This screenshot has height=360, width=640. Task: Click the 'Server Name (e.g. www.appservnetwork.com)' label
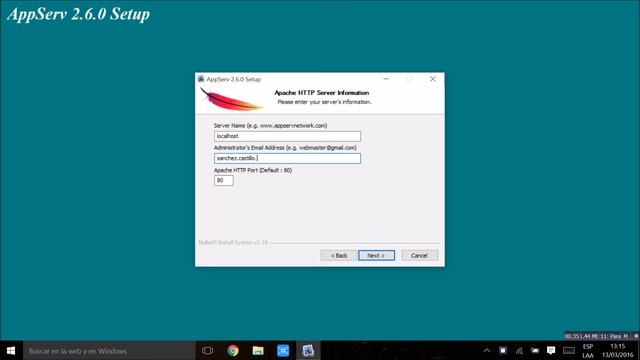tap(270, 125)
